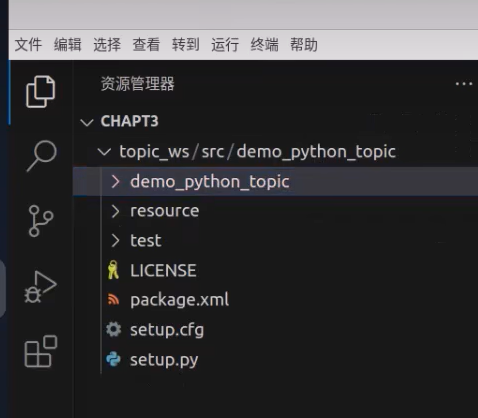The height and width of the screenshot is (418, 478).
Task: Open the Extensions view
Action: point(41,351)
